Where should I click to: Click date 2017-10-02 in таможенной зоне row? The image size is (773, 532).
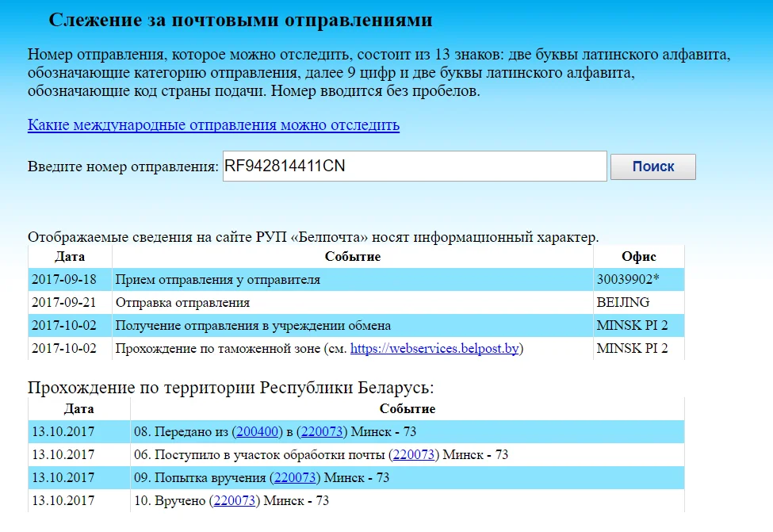[64, 349]
